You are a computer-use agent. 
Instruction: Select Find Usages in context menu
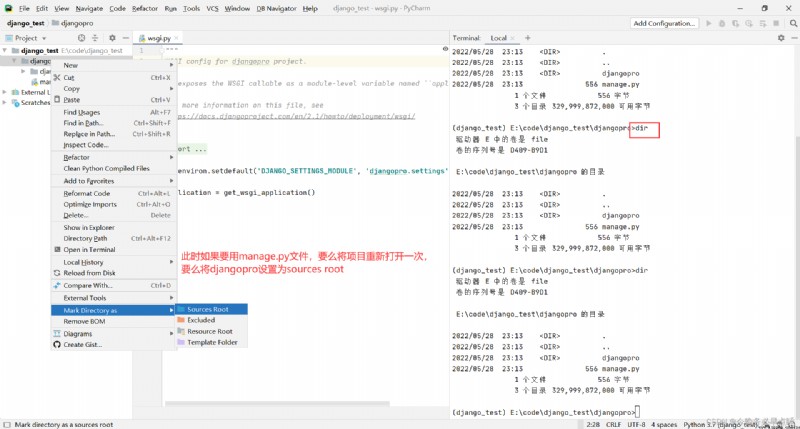tap(113, 112)
